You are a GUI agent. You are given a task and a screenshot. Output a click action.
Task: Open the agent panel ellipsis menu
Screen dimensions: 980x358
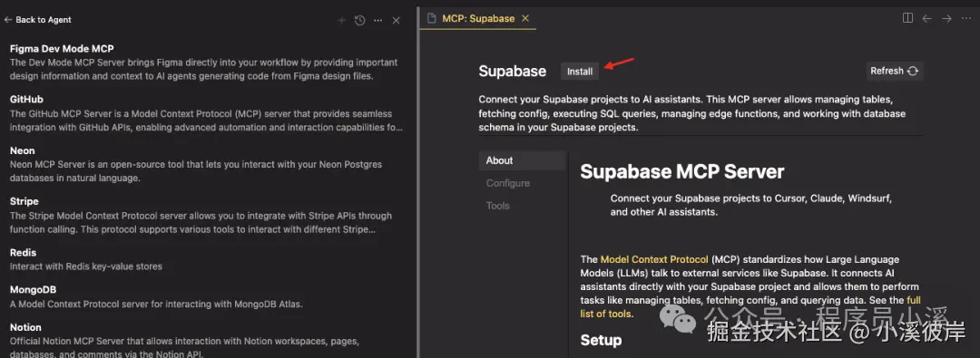click(377, 21)
